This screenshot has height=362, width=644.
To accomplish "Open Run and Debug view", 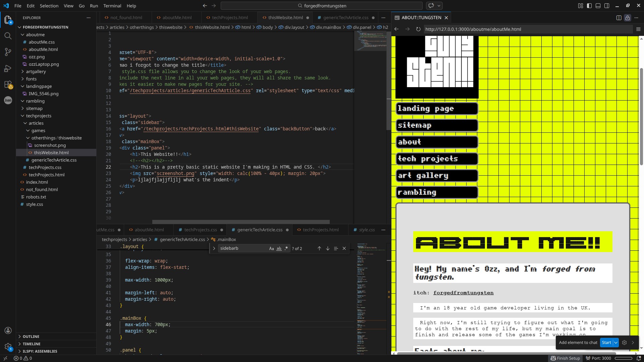I will click(x=8, y=68).
